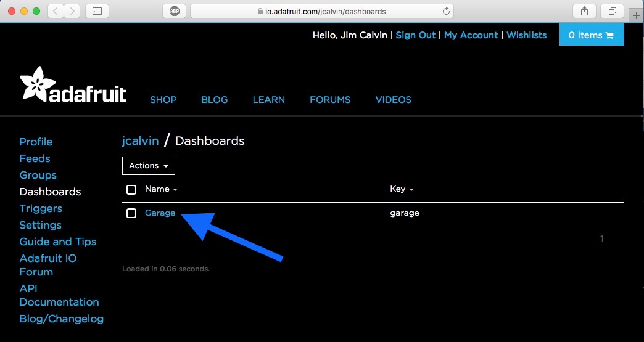This screenshot has width=644, height=342.
Task: Open the Actions dropdown
Action: [x=149, y=166]
